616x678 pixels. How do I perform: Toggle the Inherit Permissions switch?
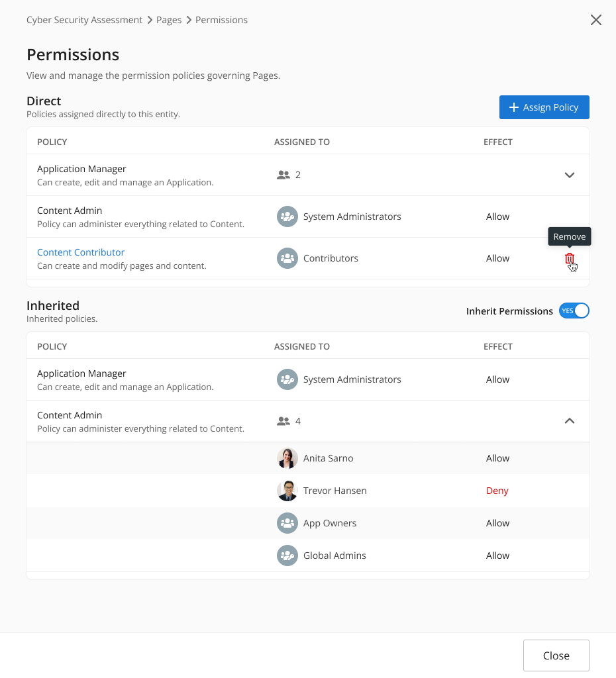[x=574, y=311]
